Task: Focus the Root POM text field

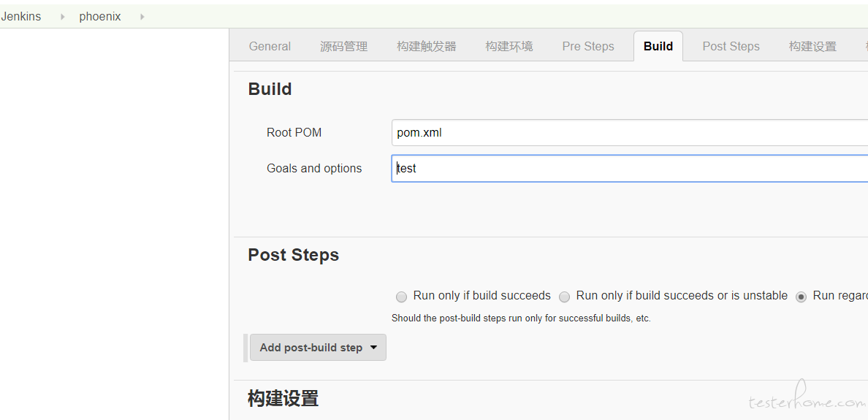Action: point(628,133)
